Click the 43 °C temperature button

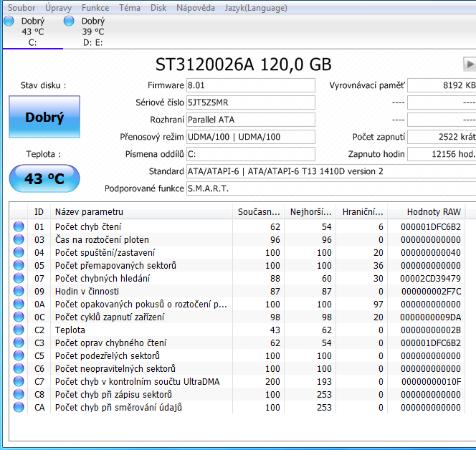click(x=44, y=178)
